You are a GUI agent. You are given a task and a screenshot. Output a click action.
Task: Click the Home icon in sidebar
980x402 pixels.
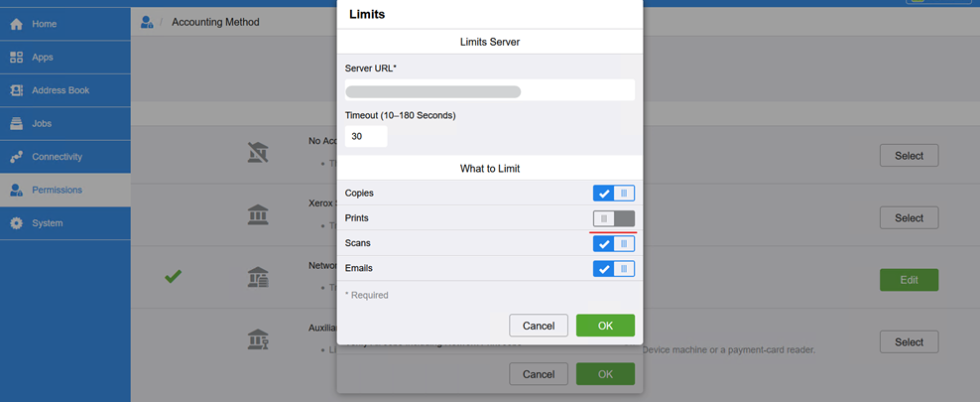[16, 24]
